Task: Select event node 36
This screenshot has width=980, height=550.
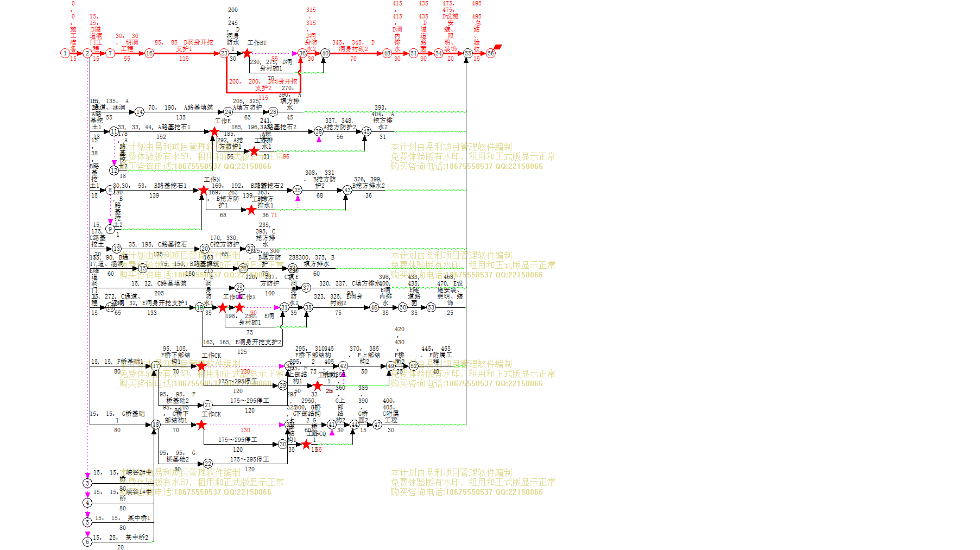Action: [302, 53]
